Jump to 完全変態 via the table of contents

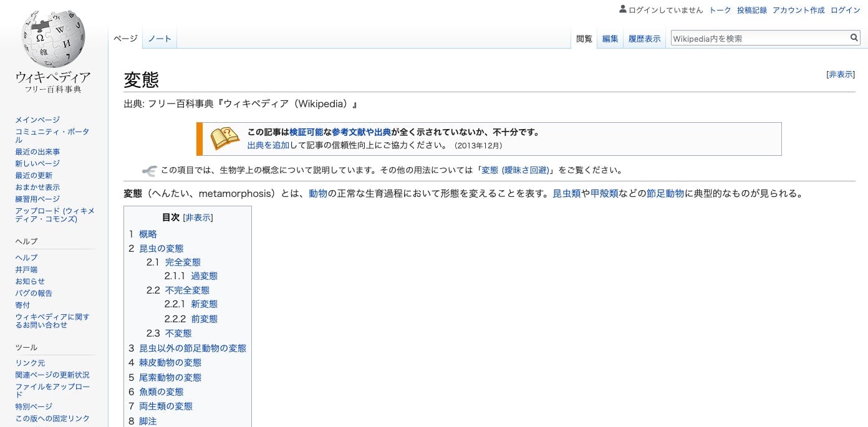pyautogui.click(x=183, y=262)
